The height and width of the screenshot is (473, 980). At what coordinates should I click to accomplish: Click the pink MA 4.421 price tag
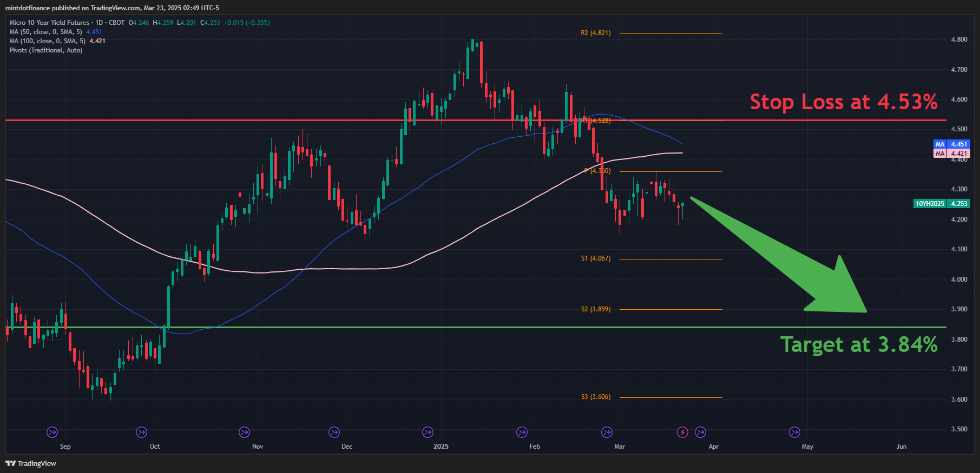click(x=952, y=154)
